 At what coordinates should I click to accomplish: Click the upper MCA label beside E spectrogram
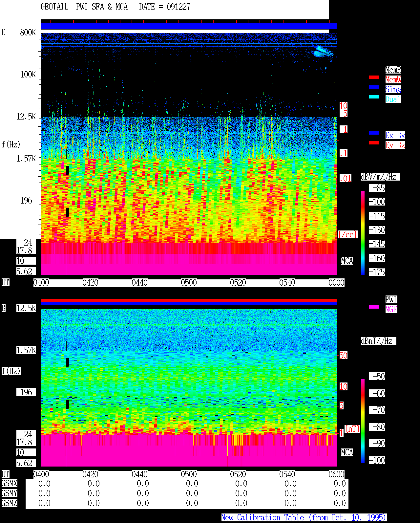click(347, 261)
